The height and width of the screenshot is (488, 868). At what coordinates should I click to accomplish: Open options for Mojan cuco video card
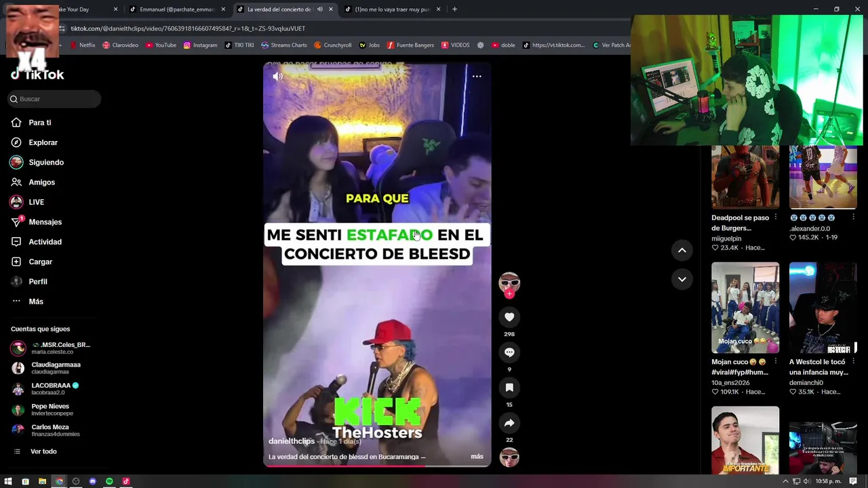775,362
